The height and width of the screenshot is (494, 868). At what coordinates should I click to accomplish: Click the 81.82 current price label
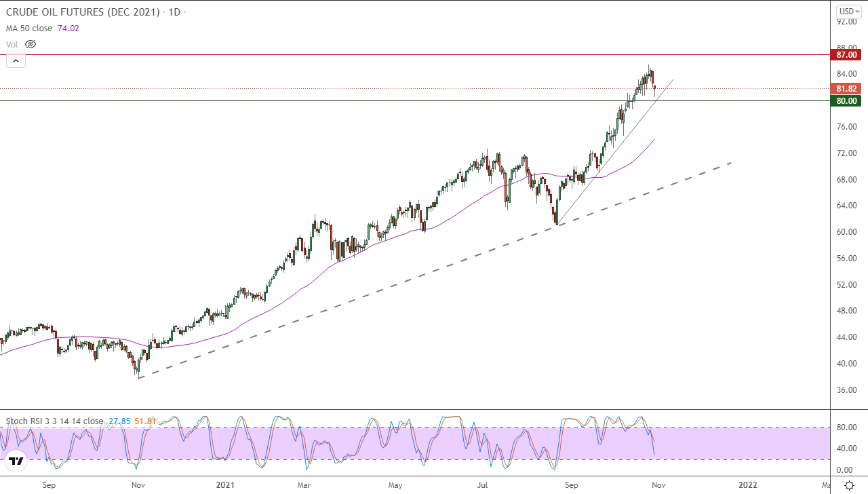coord(846,88)
